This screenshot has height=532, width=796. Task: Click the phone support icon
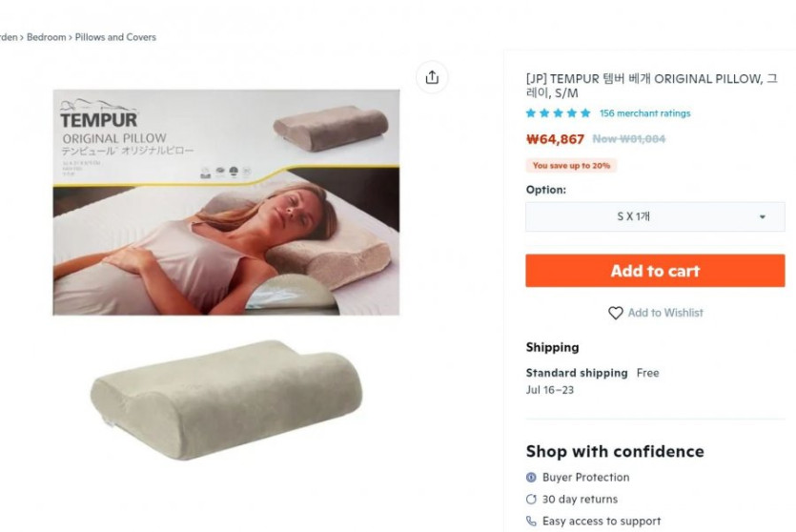tap(531, 521)
